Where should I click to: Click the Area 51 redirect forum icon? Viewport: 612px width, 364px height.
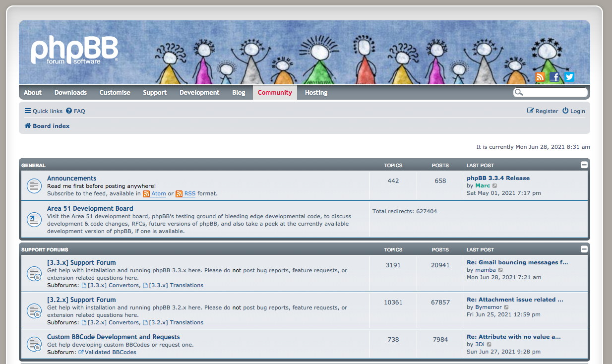(x=34, y=219)
